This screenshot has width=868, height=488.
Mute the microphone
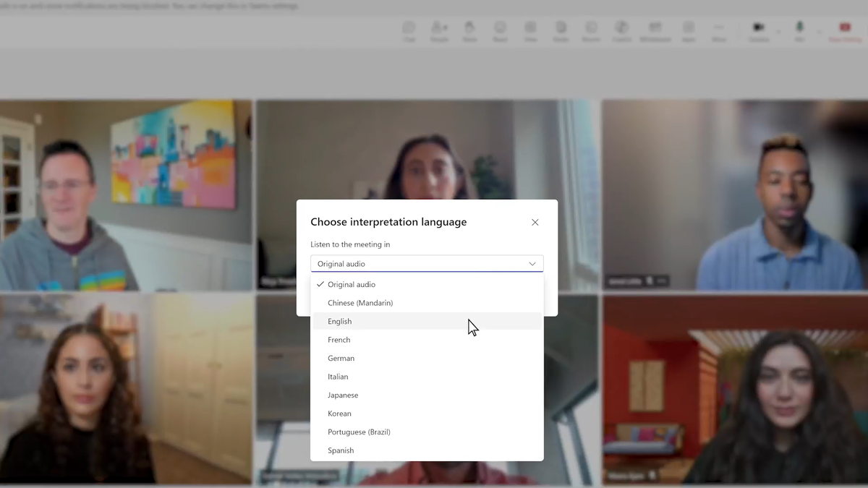[799, 31]
